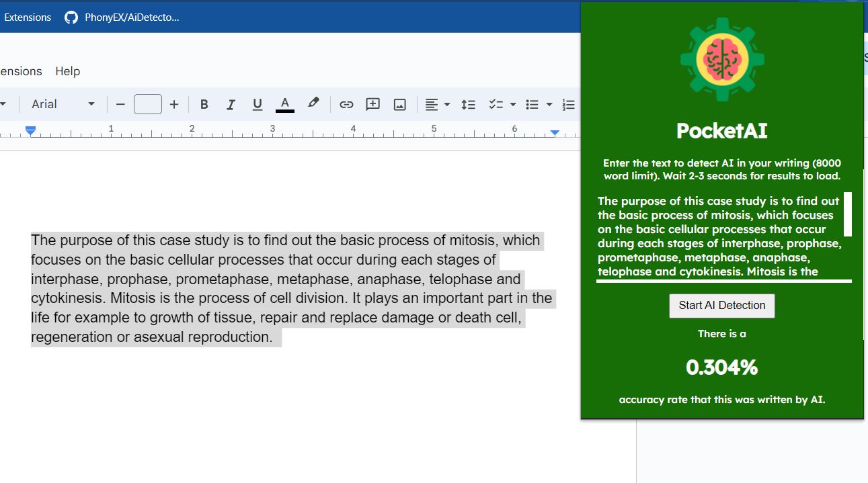This screenshot has width=868, height=483.
Task: Click the 0.304% result value
Action: (722, 367)
